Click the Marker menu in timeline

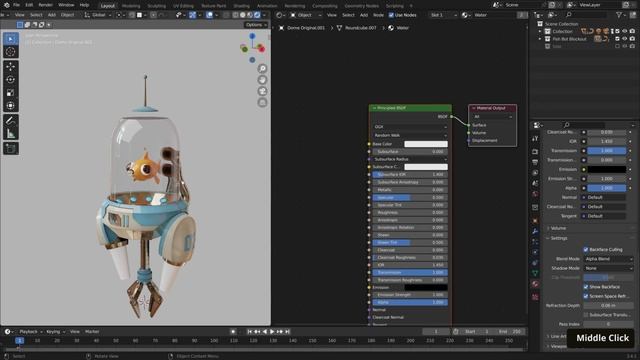pos(92,331)
